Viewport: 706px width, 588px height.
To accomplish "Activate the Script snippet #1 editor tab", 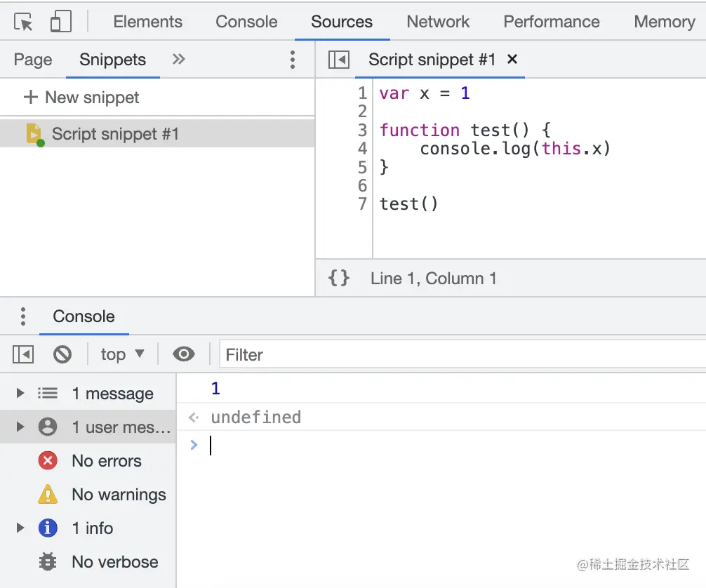I will 432,60.
